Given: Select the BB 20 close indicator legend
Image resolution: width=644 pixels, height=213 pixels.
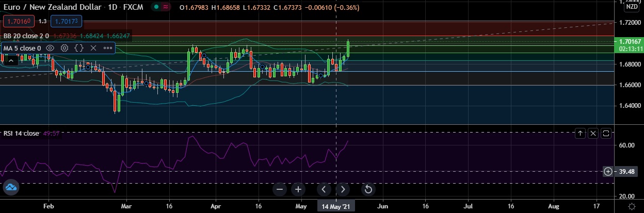Looking at the screenshot, I should 26,36.
